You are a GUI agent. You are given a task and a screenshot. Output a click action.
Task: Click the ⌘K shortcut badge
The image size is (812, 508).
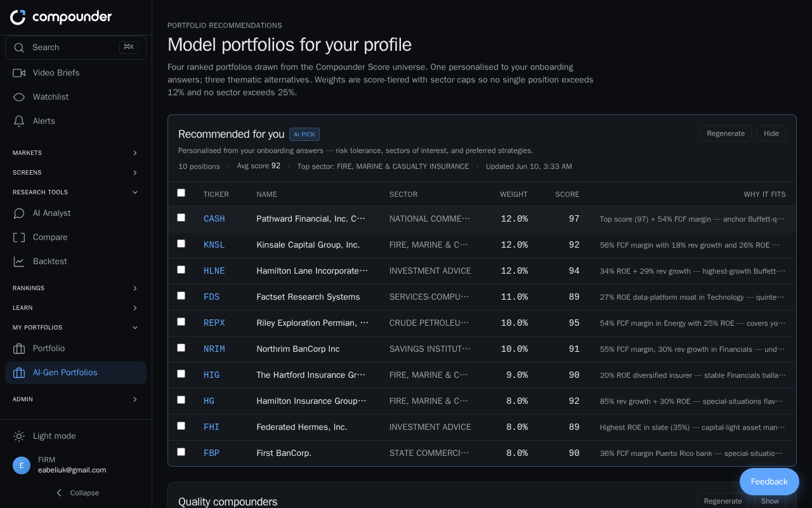pyautogui.click(x=129, y=48)
